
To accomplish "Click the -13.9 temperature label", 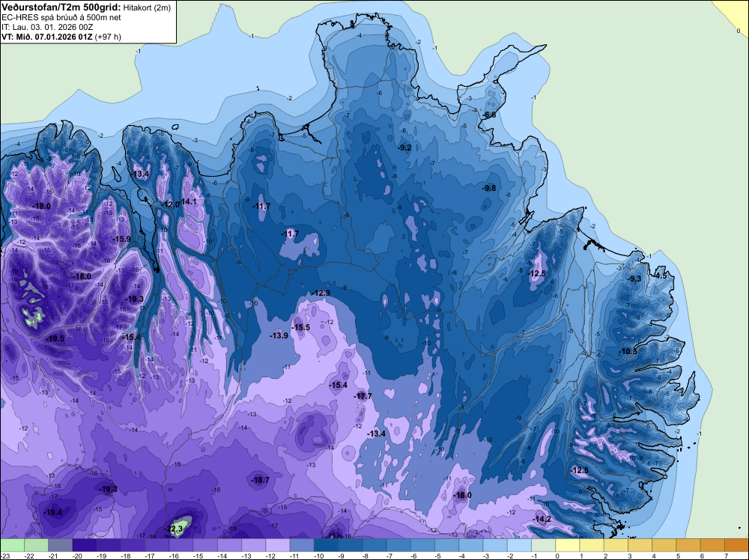I will (x=279, y=335).
